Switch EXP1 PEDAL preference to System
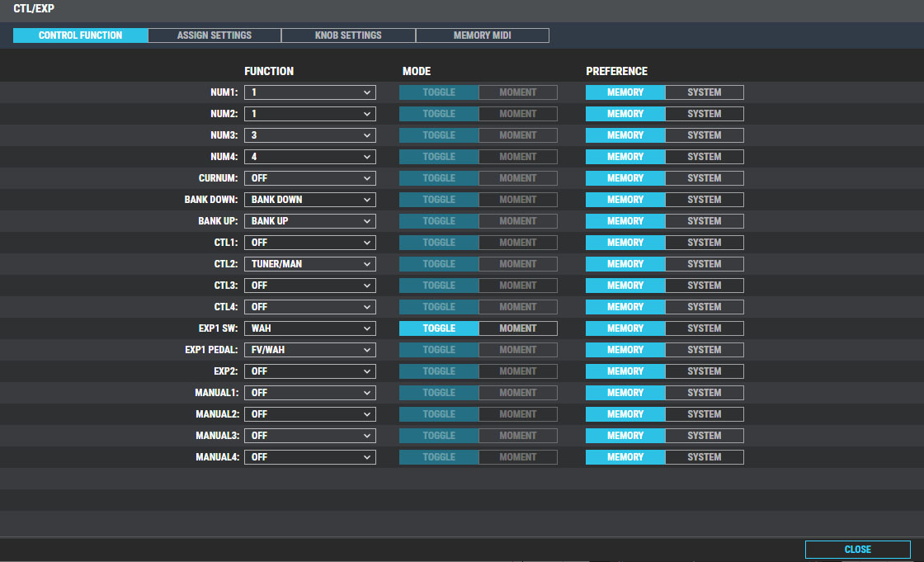The height and width of the screenshot is (562, 924). point(705,350)
